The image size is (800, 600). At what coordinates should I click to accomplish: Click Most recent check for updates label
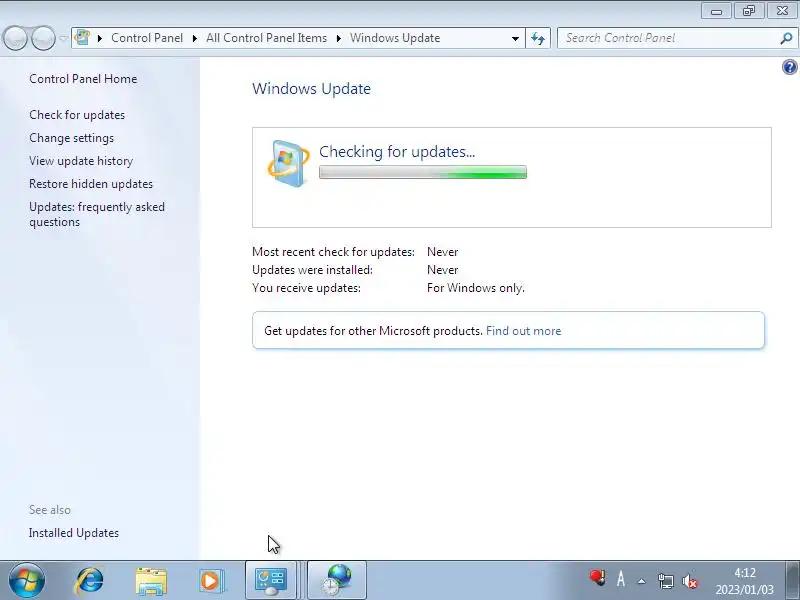(333, 252)
